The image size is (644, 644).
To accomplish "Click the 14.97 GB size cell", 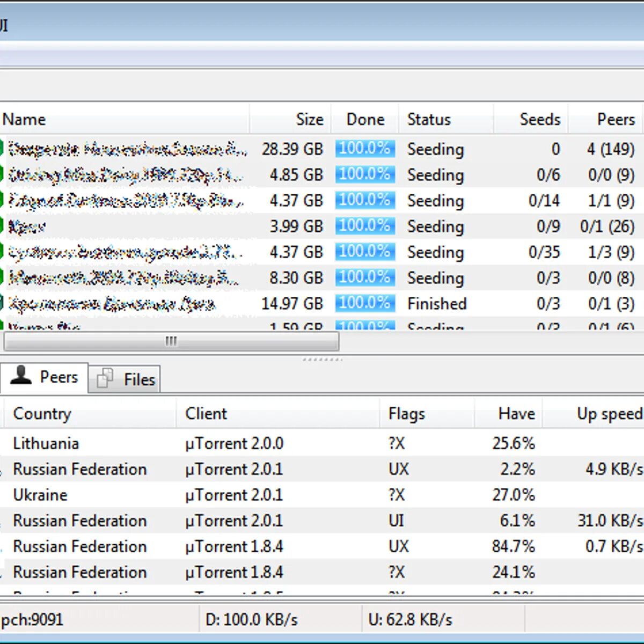I will (x=292, y=303).
